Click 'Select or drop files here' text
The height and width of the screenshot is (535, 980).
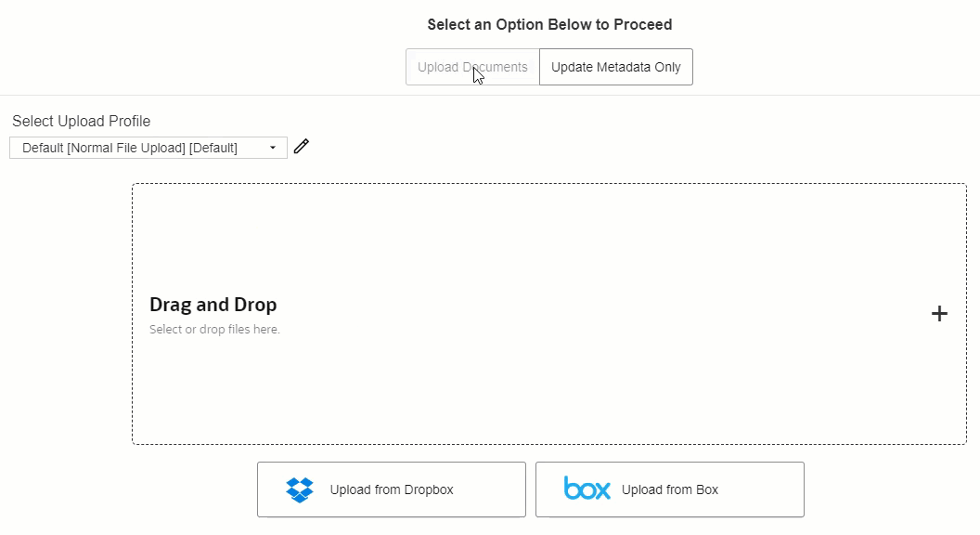[x=214, y=329]
